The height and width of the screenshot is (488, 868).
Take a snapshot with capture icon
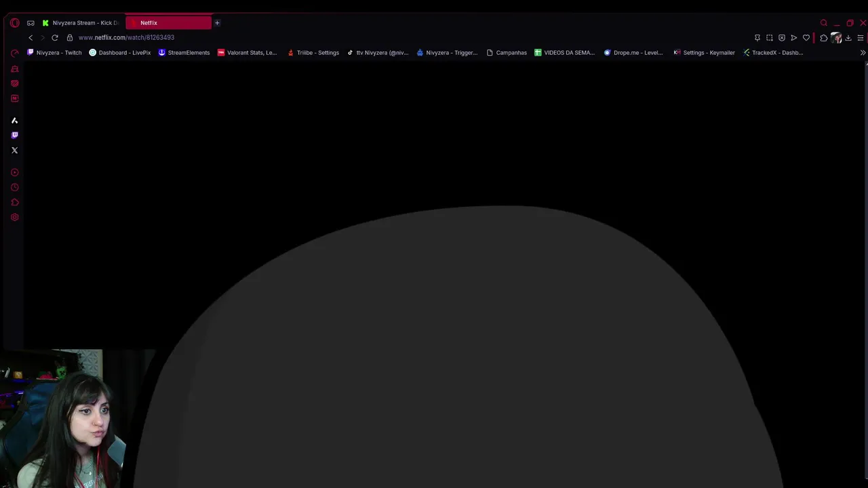[x=770, y=38]
